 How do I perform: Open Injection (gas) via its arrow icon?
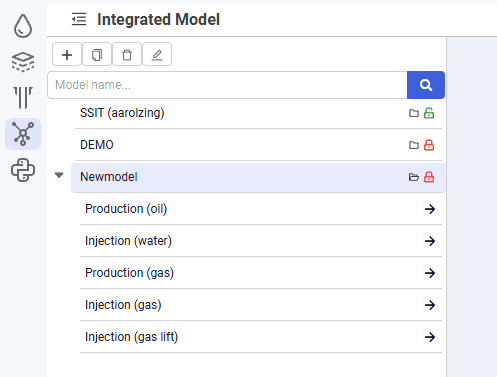[x=430, y=305]
